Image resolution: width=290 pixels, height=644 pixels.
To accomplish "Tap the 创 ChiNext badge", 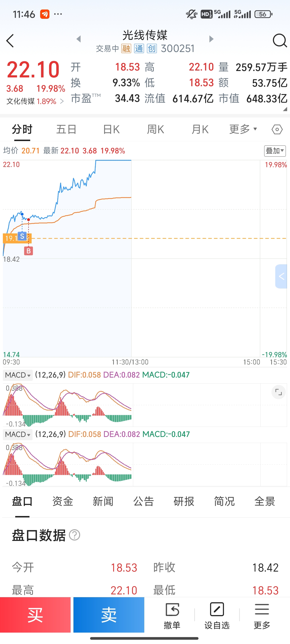I will [152, 48].
